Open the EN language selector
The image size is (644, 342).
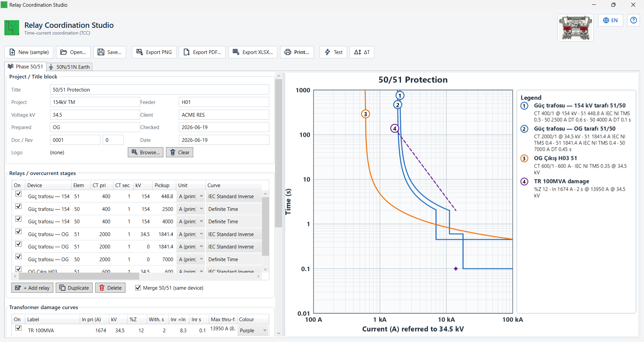click(x=610, y=20)
